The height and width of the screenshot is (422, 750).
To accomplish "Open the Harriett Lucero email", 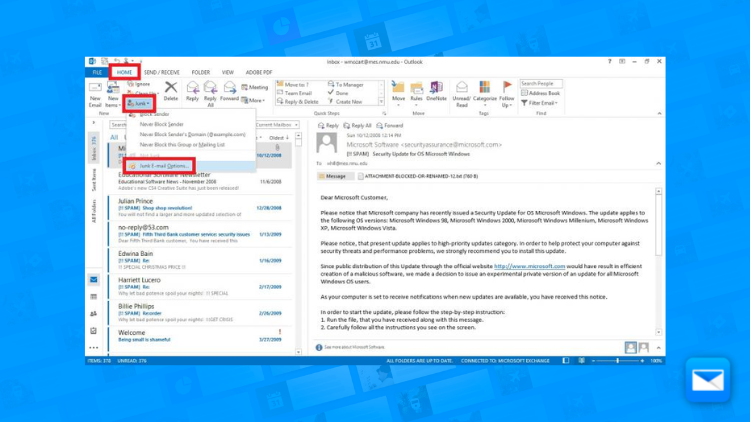I will pyautogui.click(x=200, y=287).
